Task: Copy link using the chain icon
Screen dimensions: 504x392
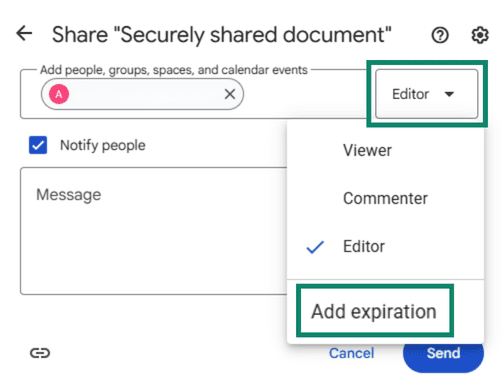Action: coord(40,353)
